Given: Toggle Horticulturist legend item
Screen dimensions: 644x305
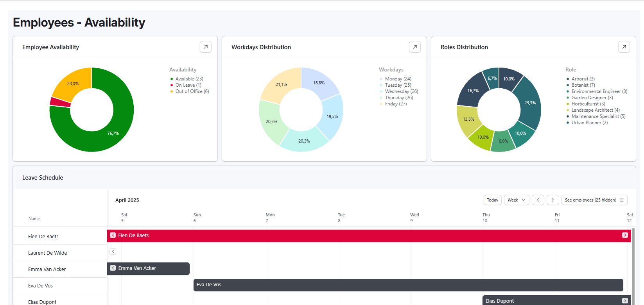Looking at the screenshot, I should (586, 104).
